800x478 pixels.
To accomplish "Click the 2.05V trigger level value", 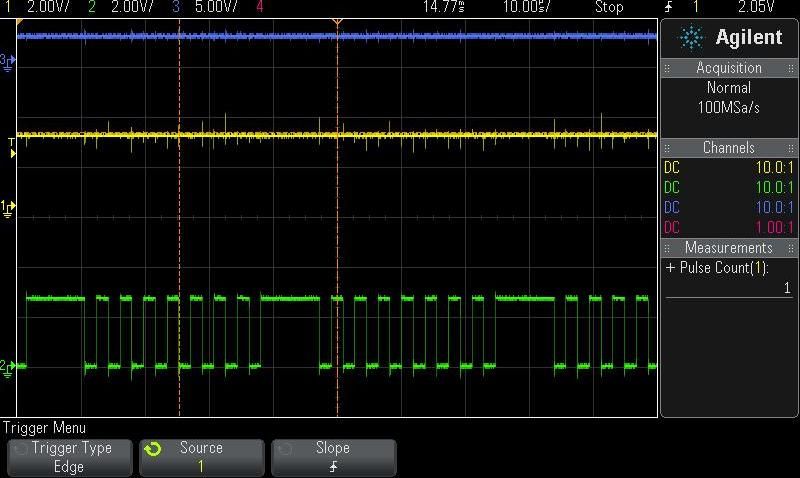I will [x=756, y=7].
